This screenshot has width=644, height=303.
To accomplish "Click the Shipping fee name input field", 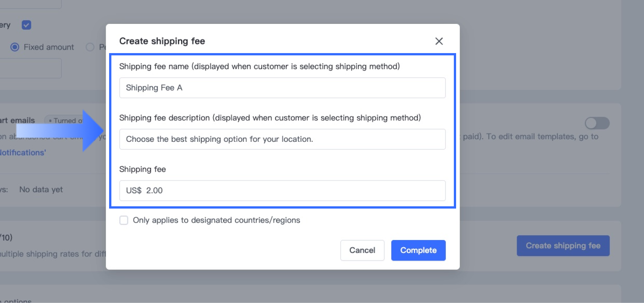I will (x=282, y=88).
